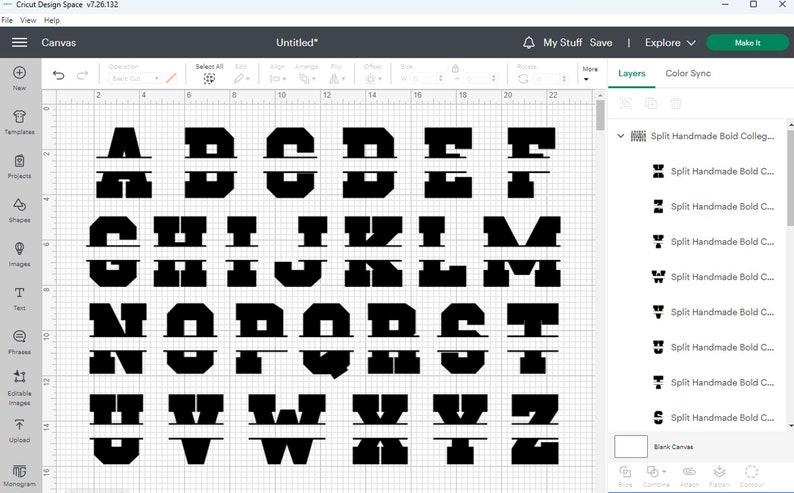This screenshot has width=794, height=493.
Task: Select the W letter layer
Action: [713, 277]
